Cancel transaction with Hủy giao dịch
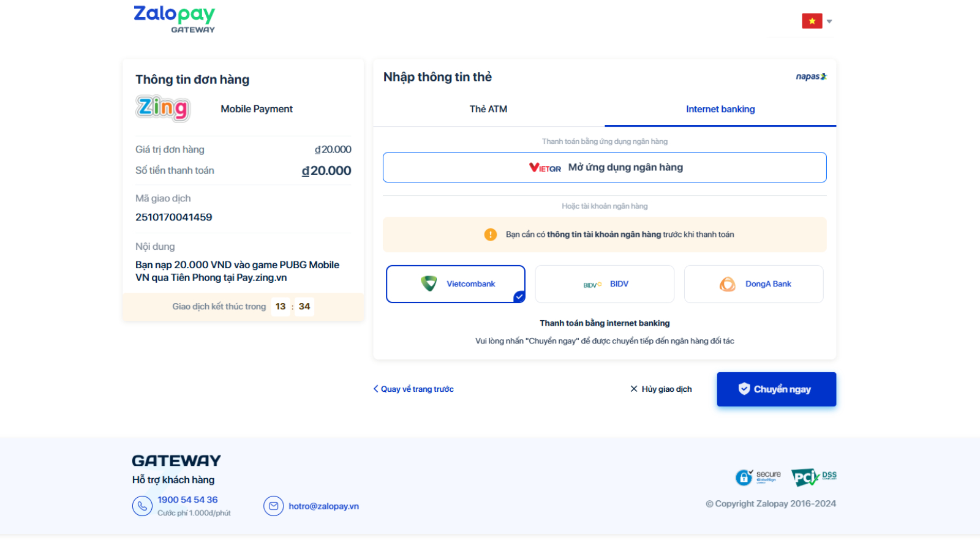 coord(661,389)
